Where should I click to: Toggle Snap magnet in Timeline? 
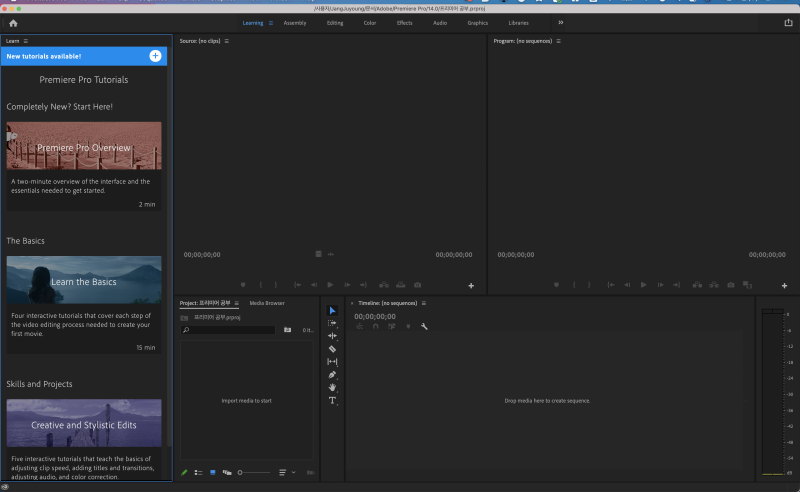coord(376,327)
